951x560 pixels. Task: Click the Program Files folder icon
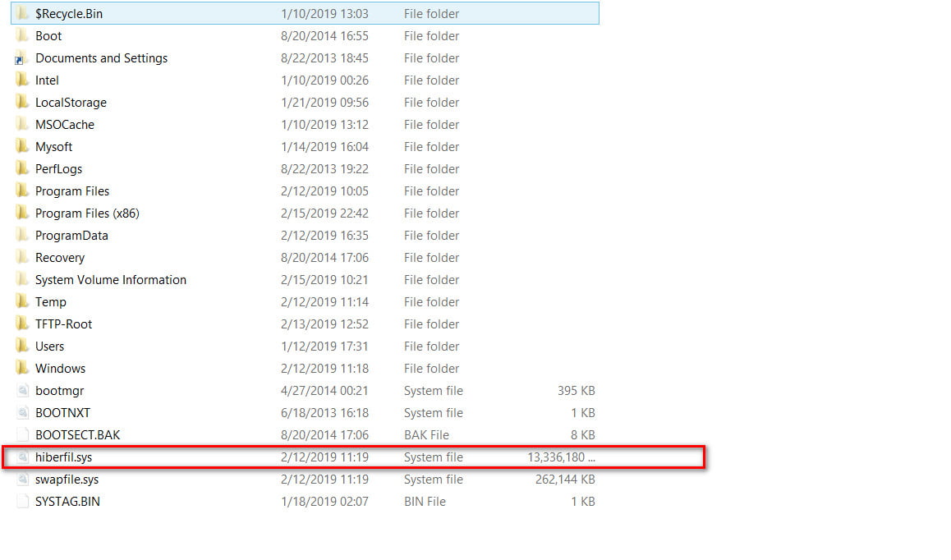(x=22, y=191)
